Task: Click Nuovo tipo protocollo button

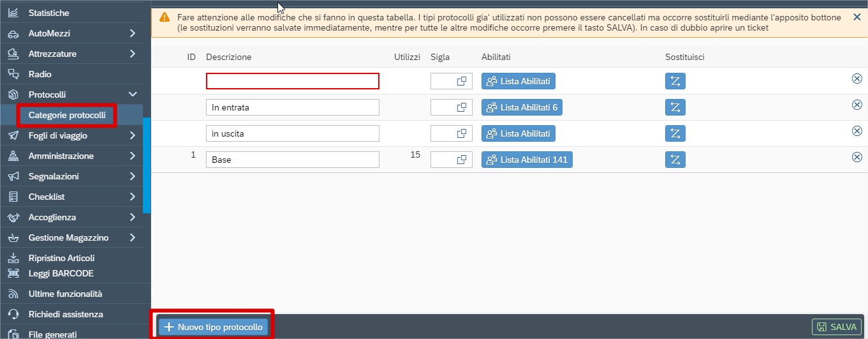Action: pos(213,327)
